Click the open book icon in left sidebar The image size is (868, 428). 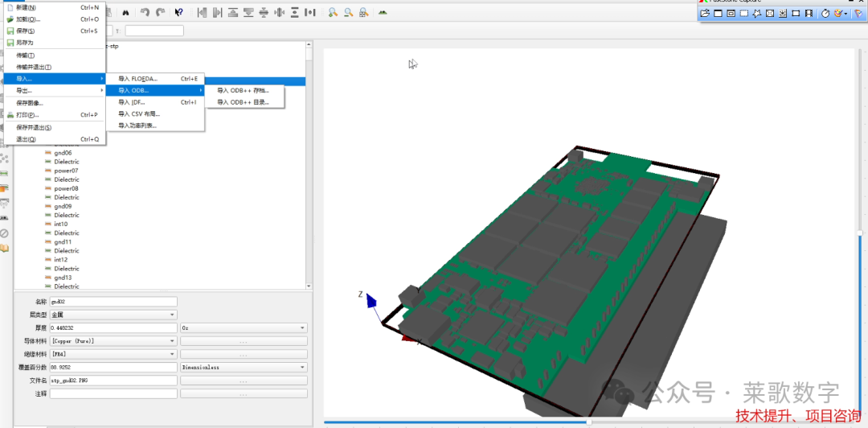click(5, 248)
